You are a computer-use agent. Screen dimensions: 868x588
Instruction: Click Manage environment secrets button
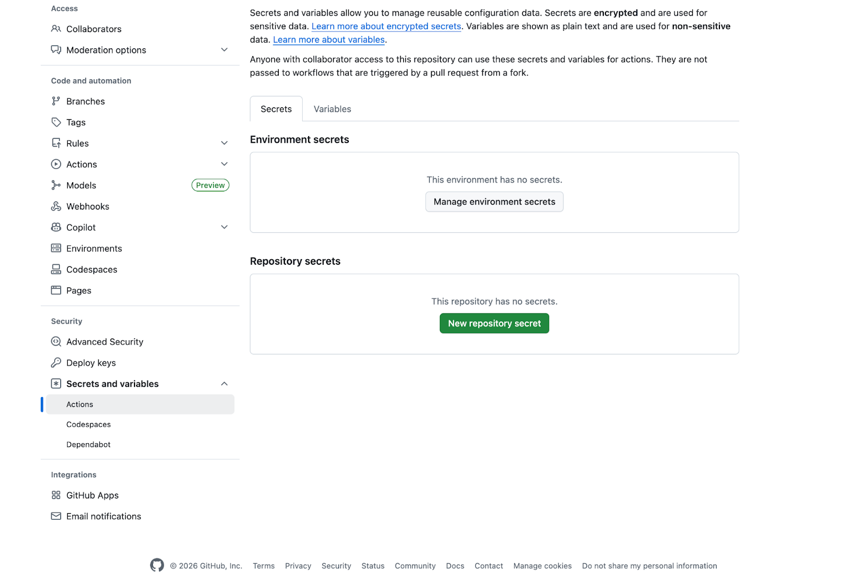point(494,202)
